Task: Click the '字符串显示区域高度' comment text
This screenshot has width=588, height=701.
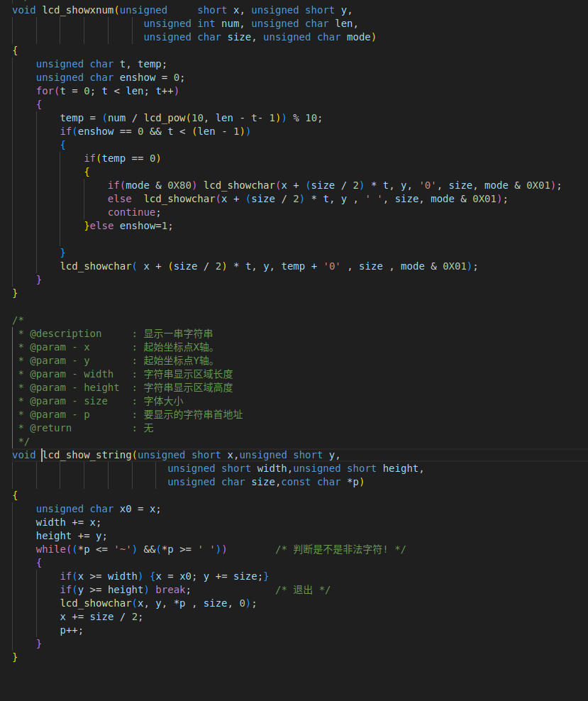Action: point(188,387)
